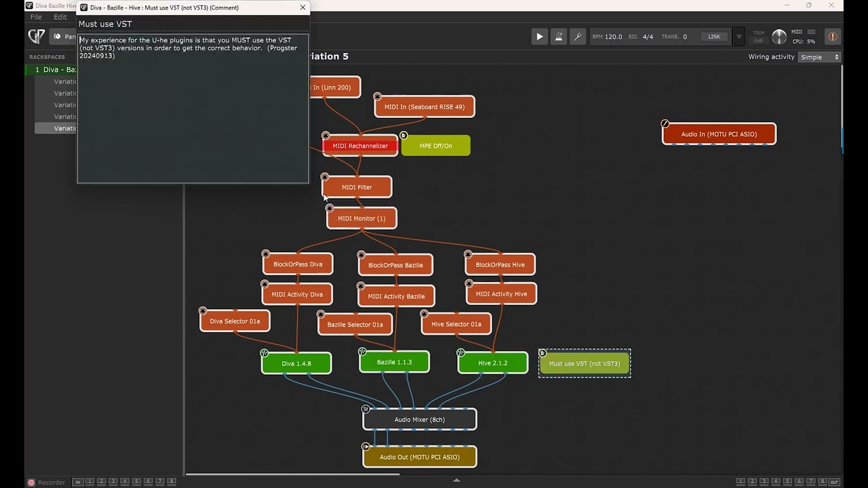Click the speaker icon on Audio Out block
The image size is (868, 488).
click(x=366, y=447)
